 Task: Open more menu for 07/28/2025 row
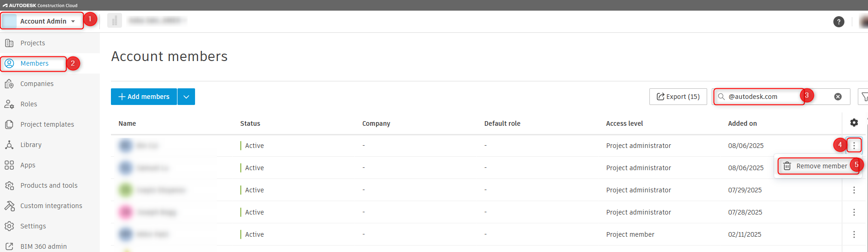pos(854,212)
